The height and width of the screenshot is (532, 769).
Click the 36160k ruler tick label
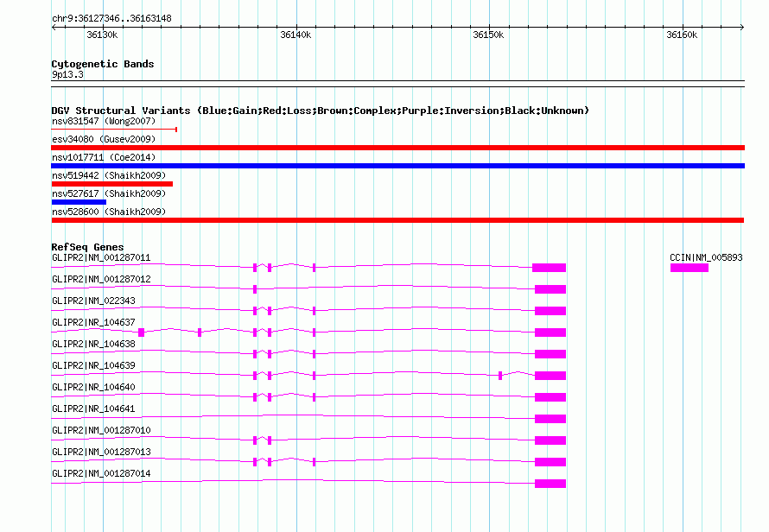point(682,35)
